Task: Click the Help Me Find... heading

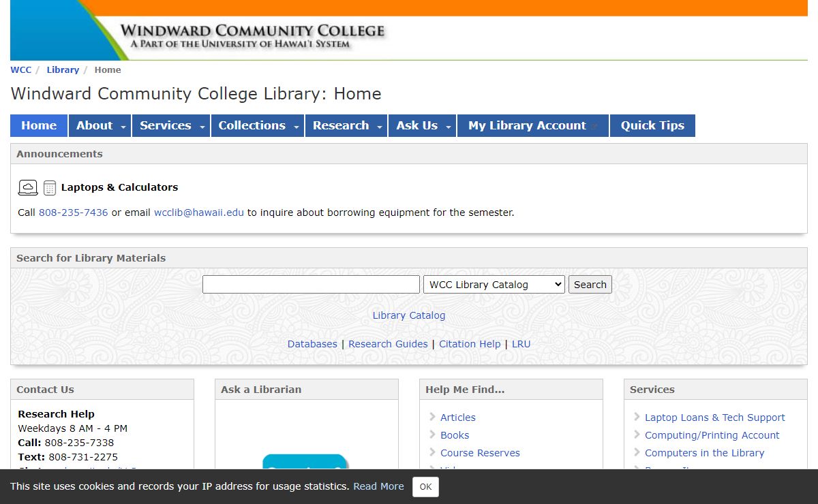Action: click(465, 390)
